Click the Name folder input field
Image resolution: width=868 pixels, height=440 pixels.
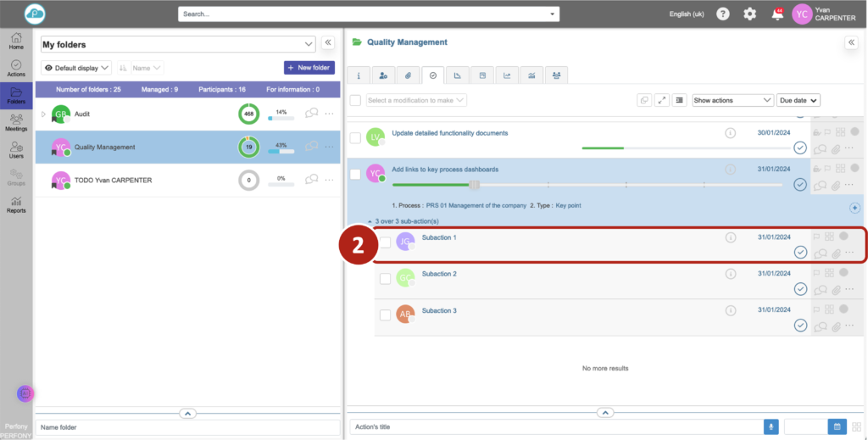pyautogui.click(x=186, y=427)
